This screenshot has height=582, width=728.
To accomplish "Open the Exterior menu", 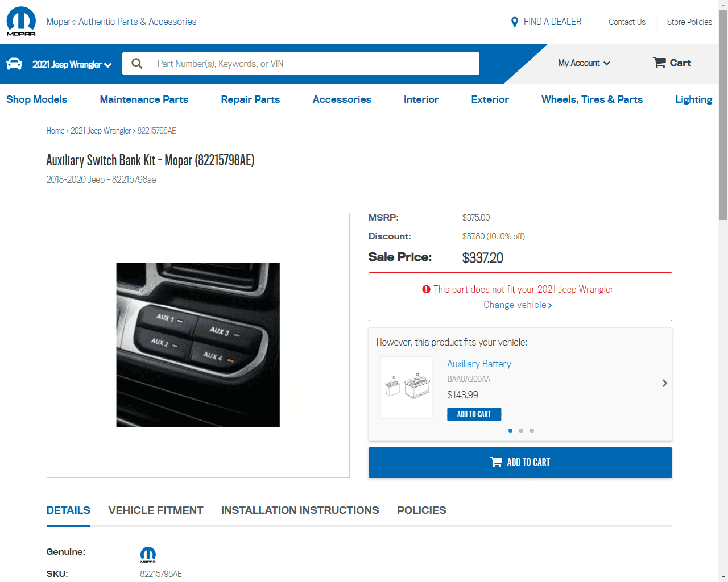I will (490, 99).
